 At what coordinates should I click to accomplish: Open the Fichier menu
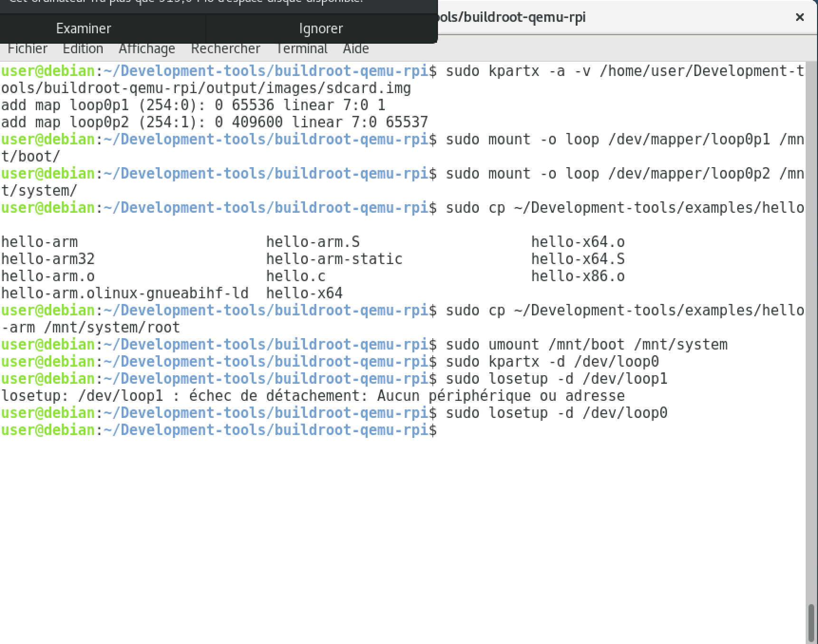click(28, 48)
